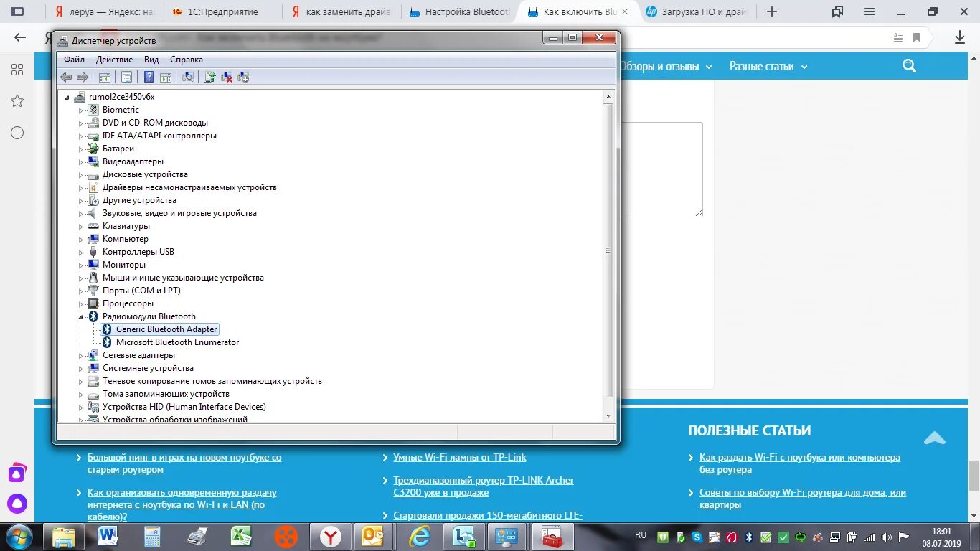Open the Файл menu

(74, 60)
